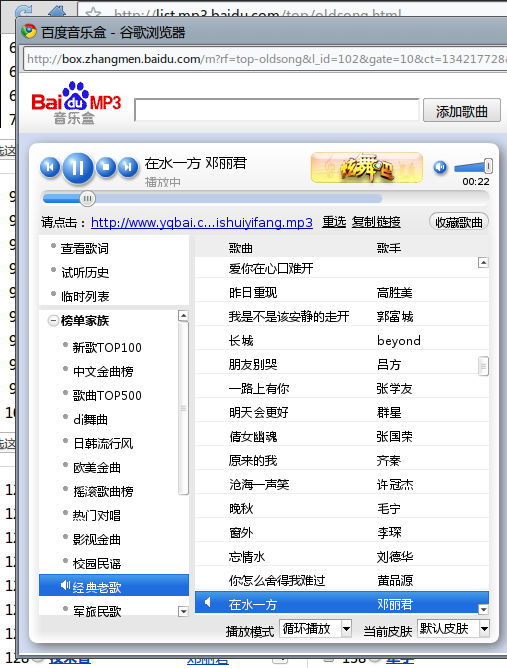Viewport: 507px width, 668px height.
Task: Stop playback with the stop button
Action: point(106,167)
